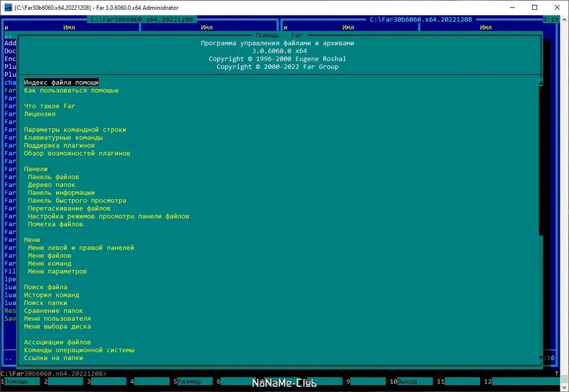
Task: Open Пометка файлов help link
Action: coord(55,224)
